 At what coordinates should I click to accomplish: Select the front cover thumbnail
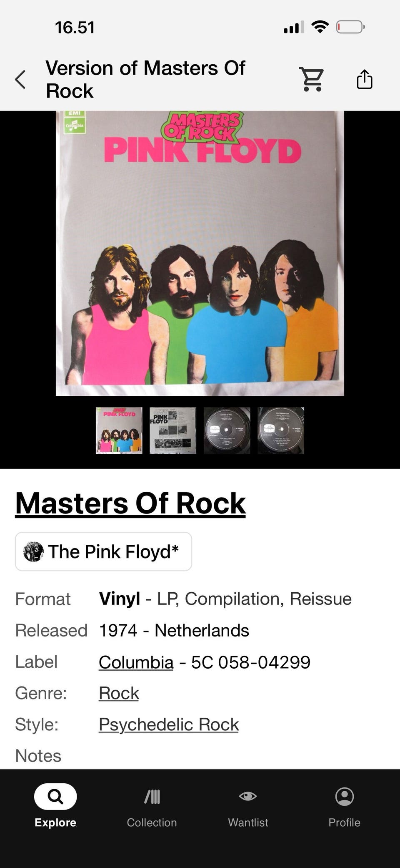pyautogui.click(x=119, y=430)
